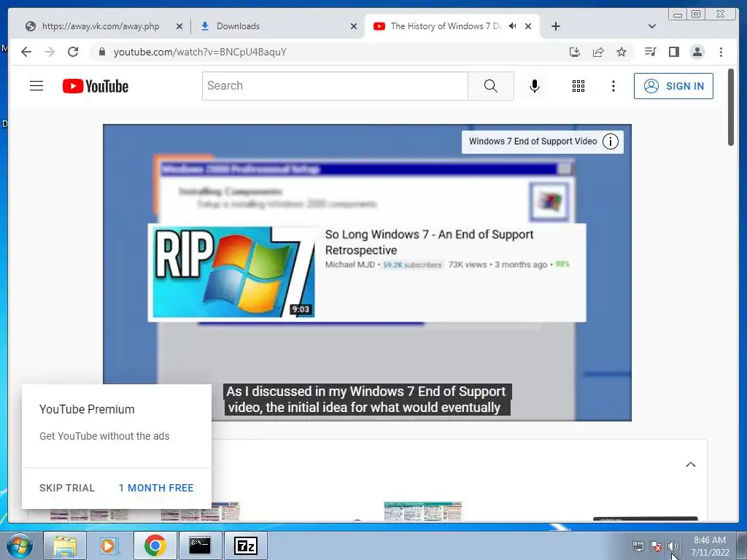This screenshot has width=747, height=560.
Task: Click the page vertical scrollbar thumb
Action: point(731,107)
